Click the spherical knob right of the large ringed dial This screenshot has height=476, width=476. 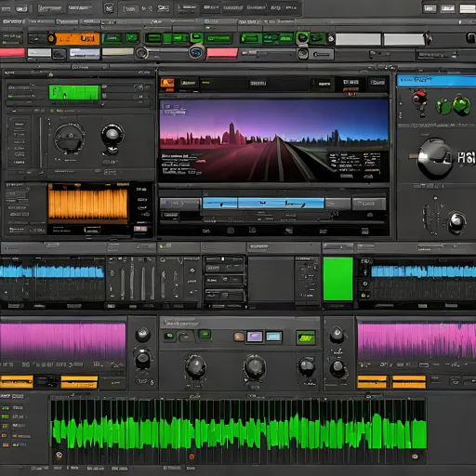[112, 135]
